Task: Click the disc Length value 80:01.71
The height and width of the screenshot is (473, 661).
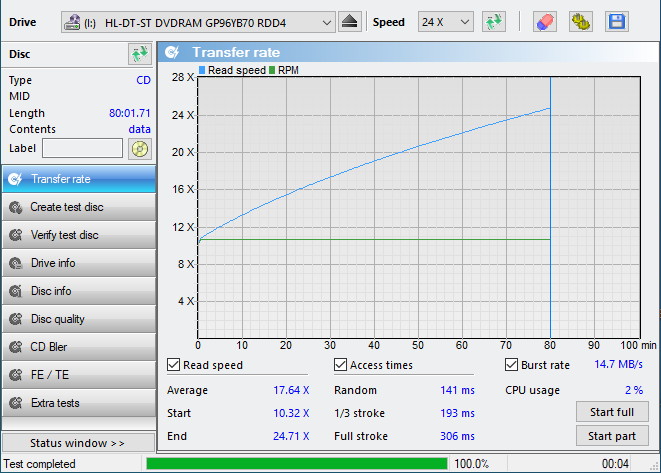Action: click(x=130, y=113)
